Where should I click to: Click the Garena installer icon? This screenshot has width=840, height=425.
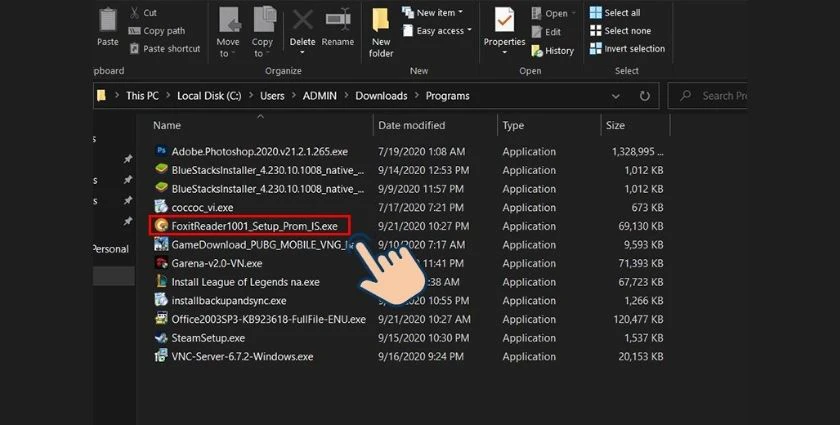click(x=161, y=263)
